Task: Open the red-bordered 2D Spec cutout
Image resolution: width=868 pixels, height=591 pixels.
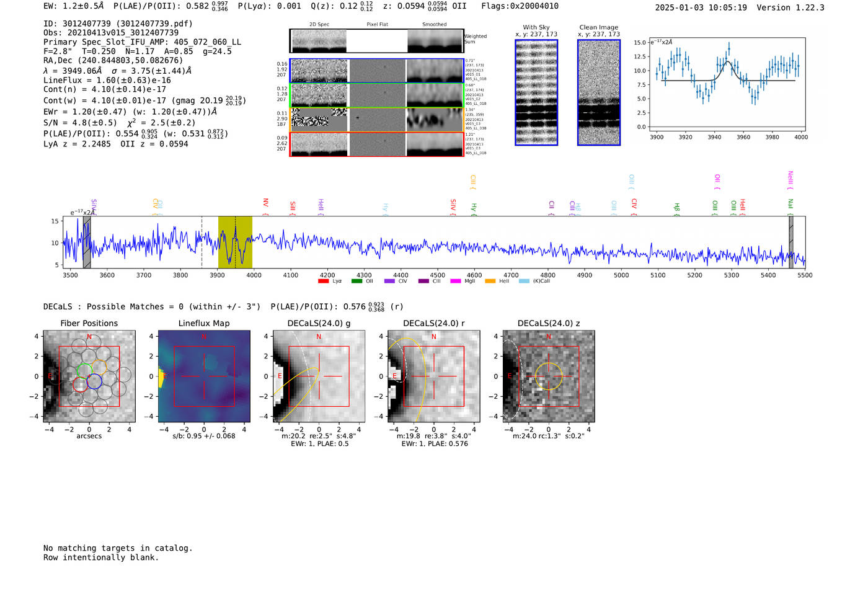Action: [x=319, y=144]
